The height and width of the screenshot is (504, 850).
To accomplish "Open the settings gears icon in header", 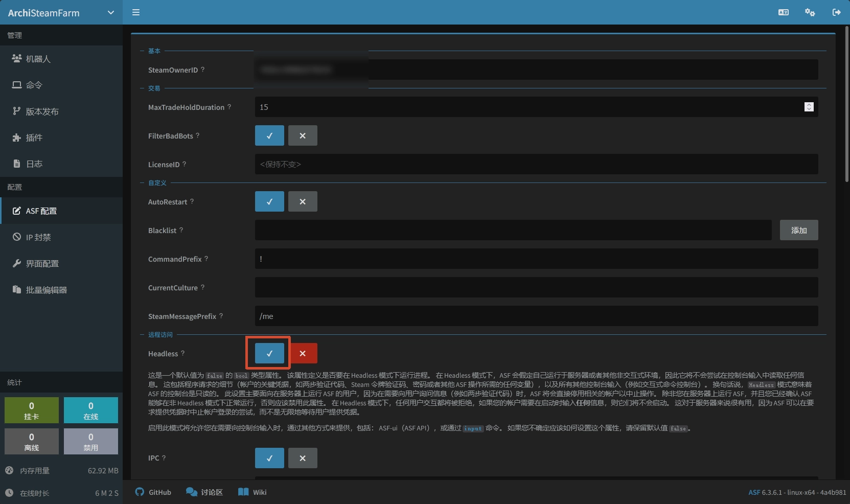I will point(810,12).
